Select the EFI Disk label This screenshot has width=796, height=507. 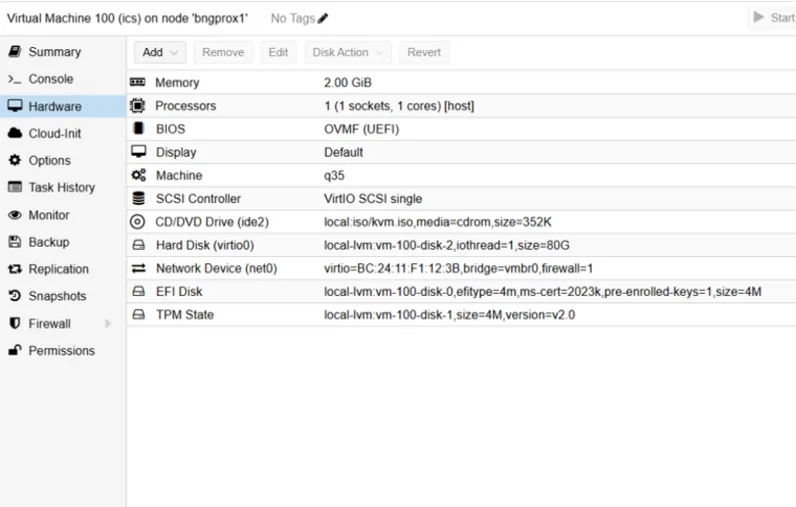tap(179, 291)
